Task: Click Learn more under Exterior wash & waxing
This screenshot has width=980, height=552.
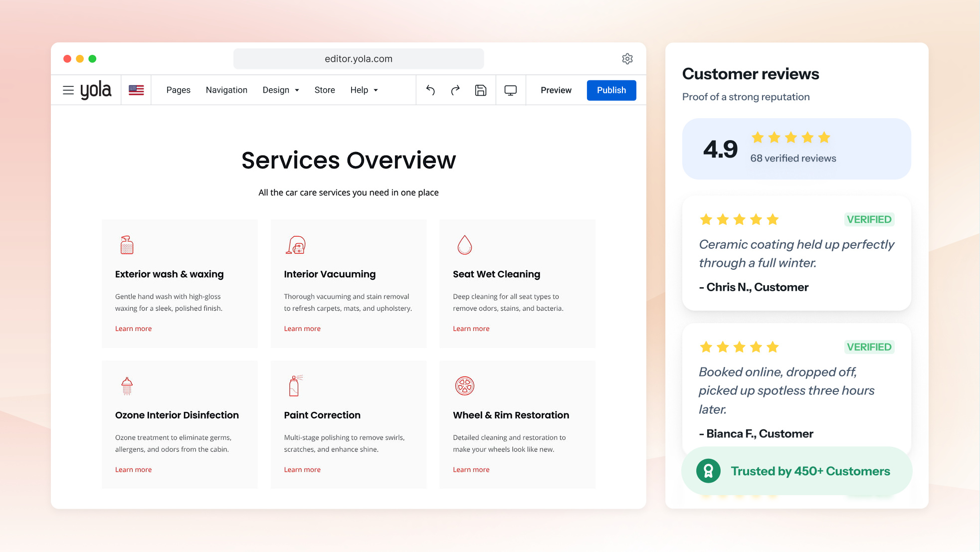Action: click(133, 329)
